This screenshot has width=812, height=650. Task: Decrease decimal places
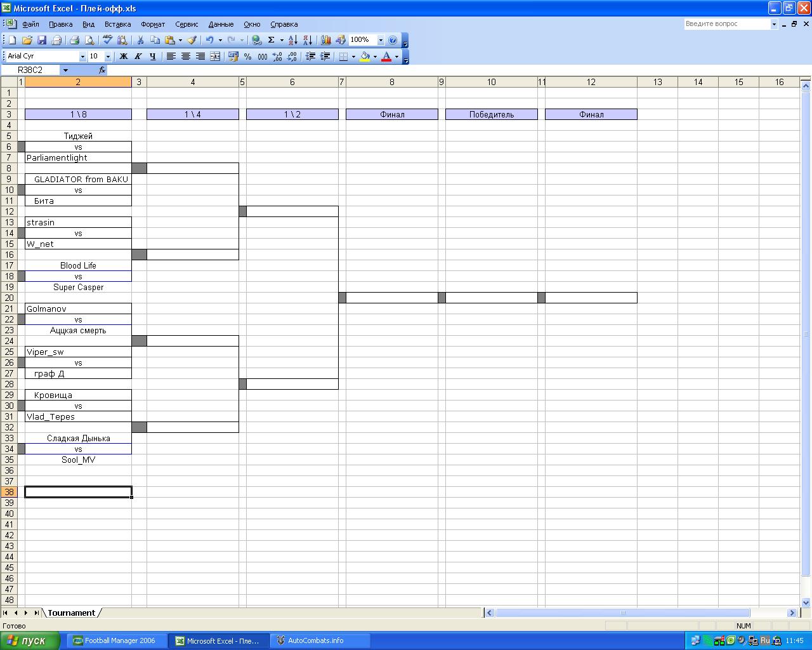[x=292, y=56]
